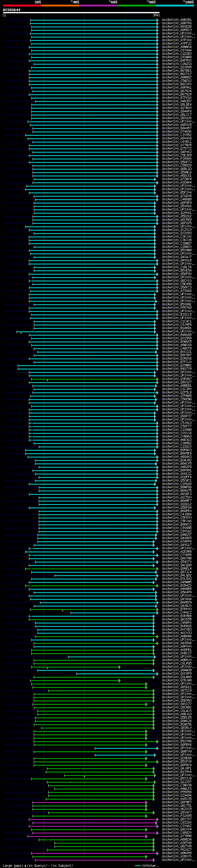197x868 pixels.
Task: Open hit UniRef100_A7PF22
Action: 177,43
